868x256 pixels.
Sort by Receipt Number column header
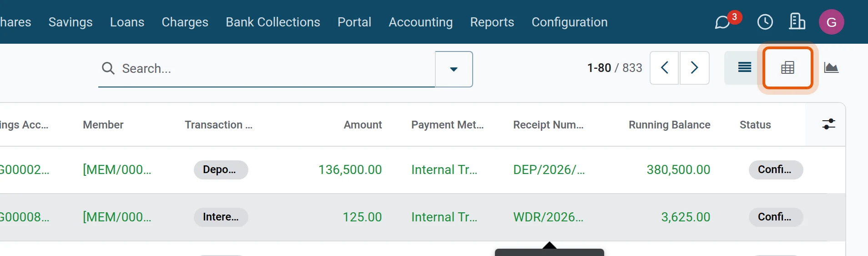tap(549, 125)
